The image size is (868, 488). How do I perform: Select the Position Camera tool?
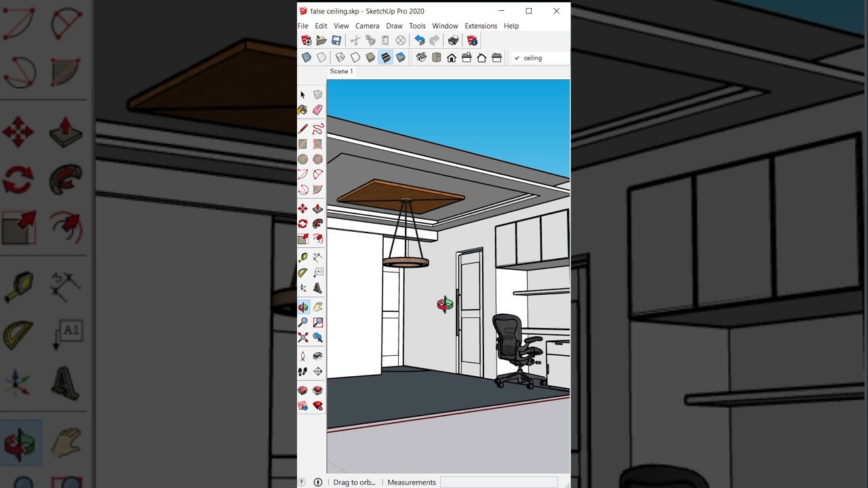[302, 356]
